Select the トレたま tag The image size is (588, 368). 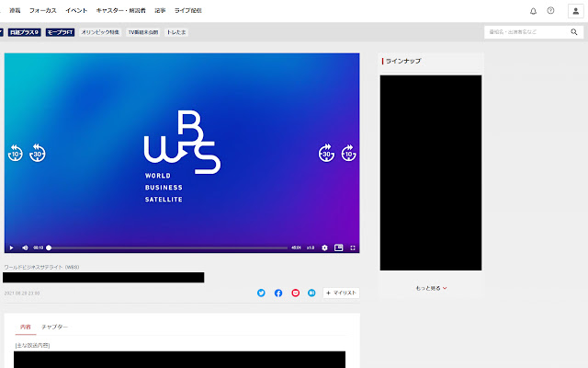pos(176,32)
